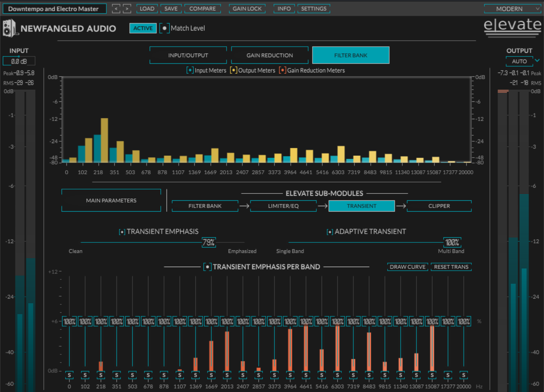Toggle Transient Emphasis Per Band
The image size is (544, 392).
pos(207,267)
